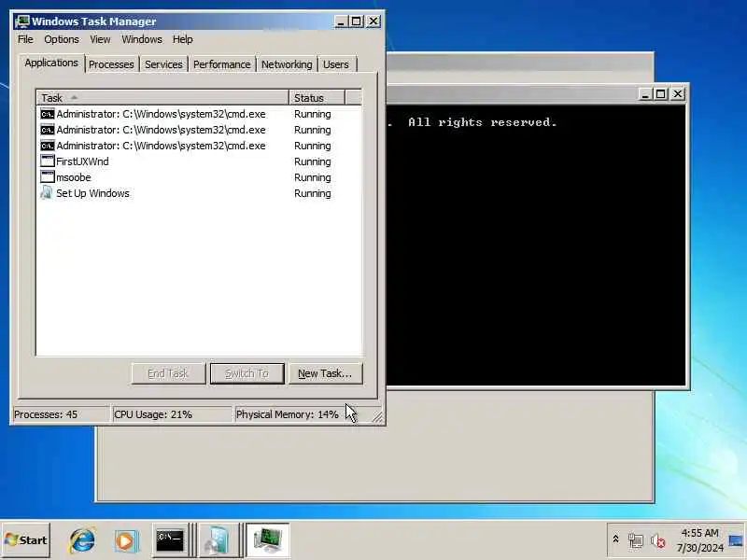Switch to the Users tab

tap(336, 64)
